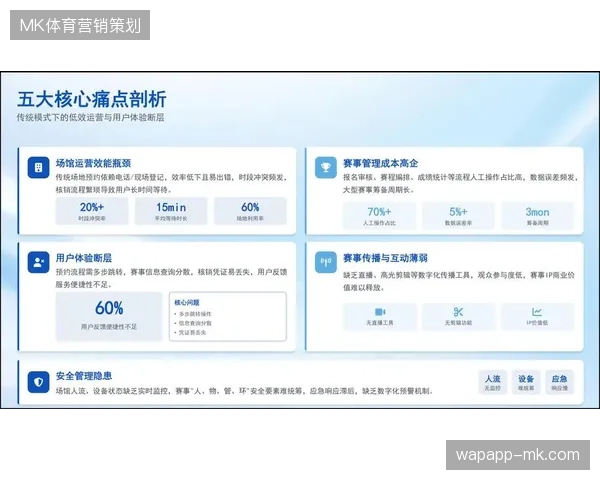Click the broadcast icon beside 赛事传播与互动薄弱
This screenshot has height=480, width=600.
[326, 262]
